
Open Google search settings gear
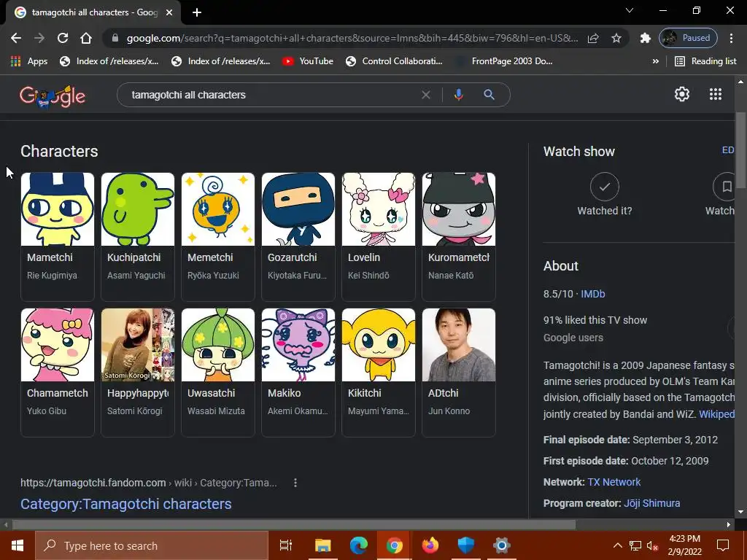tap(682, 94)
